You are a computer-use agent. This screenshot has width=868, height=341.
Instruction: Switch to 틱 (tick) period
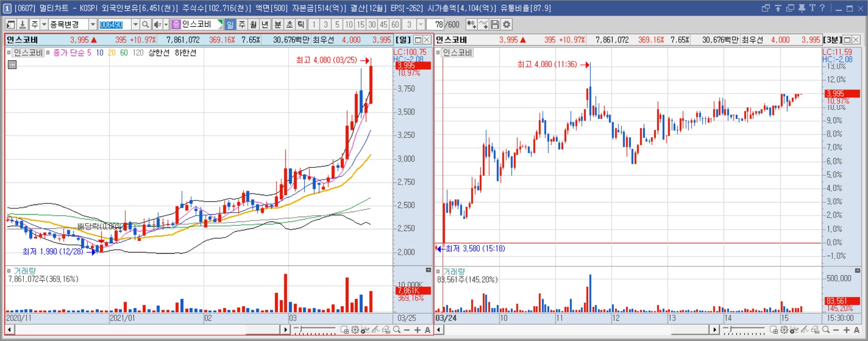[x=301, y=24]
